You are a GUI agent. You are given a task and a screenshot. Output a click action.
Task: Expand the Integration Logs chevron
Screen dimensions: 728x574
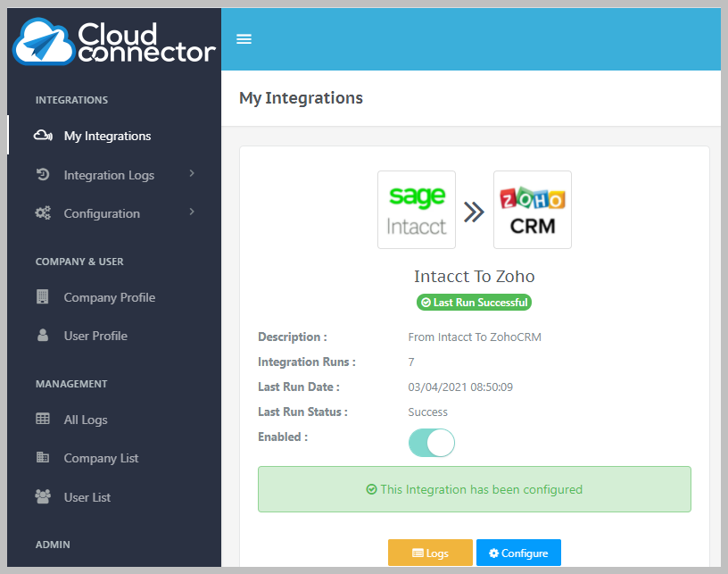192,174
